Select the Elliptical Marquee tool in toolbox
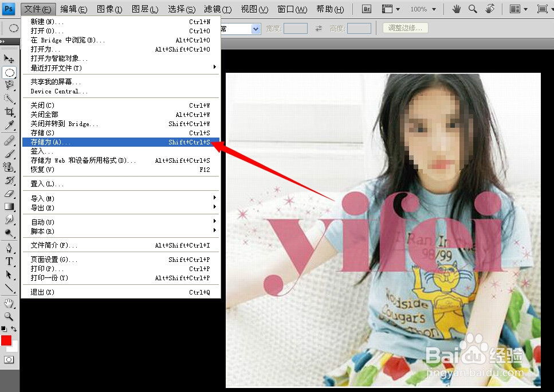 click(10, 73)
